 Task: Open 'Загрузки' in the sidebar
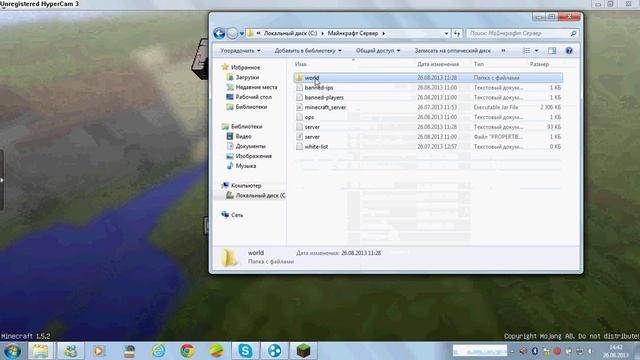[247, 77]
